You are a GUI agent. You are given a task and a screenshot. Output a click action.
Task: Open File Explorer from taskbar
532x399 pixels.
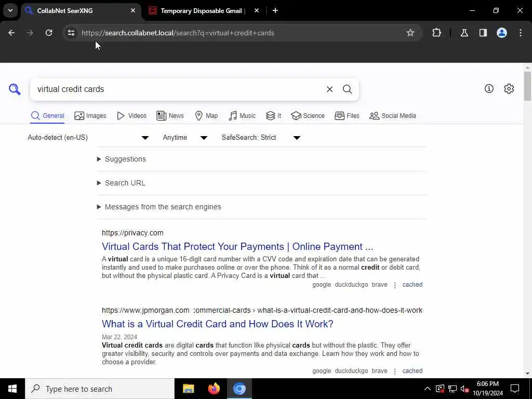click(x=188, y=389)
